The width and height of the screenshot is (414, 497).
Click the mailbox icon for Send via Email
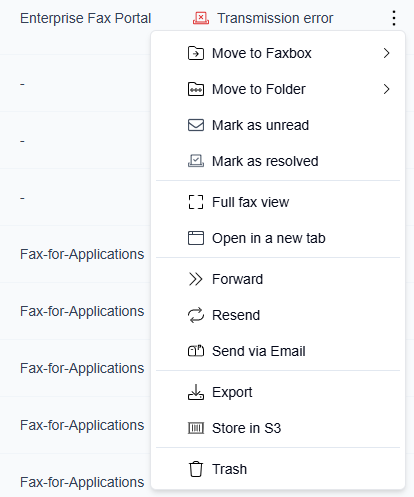point(196,351)
